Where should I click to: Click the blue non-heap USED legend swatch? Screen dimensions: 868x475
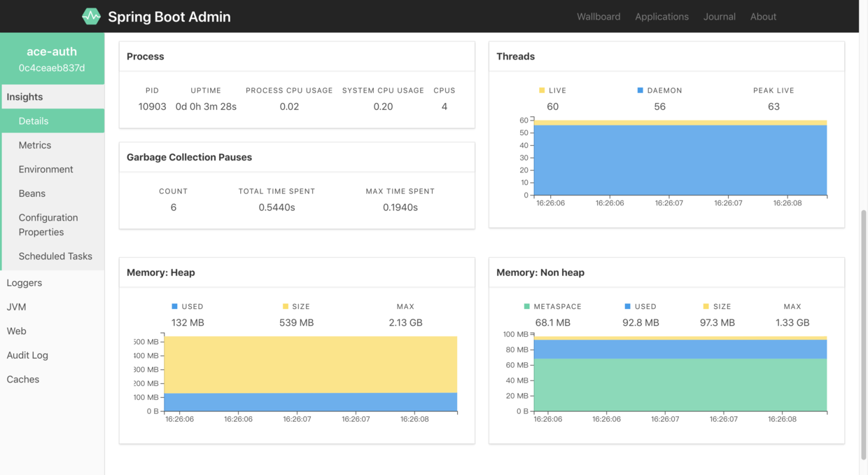coord(627,306)
